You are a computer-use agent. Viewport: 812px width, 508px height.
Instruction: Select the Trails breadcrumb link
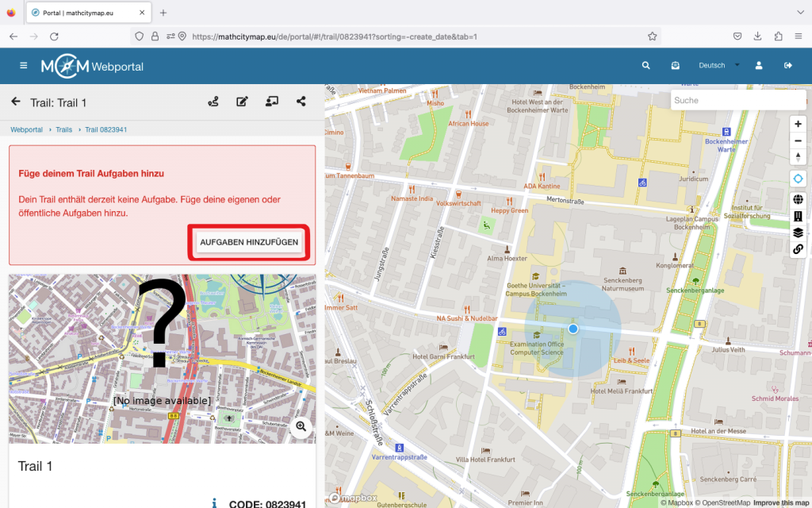(63, 129)
